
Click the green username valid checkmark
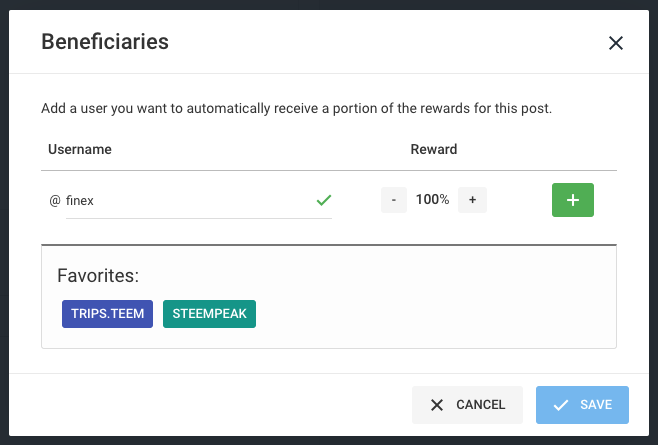point(323,200)
